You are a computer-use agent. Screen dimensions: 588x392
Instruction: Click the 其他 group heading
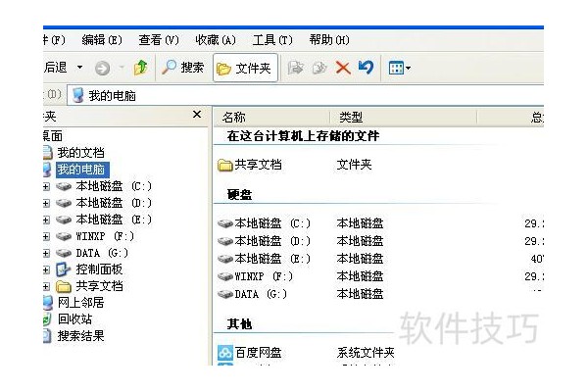click(240, 323)
